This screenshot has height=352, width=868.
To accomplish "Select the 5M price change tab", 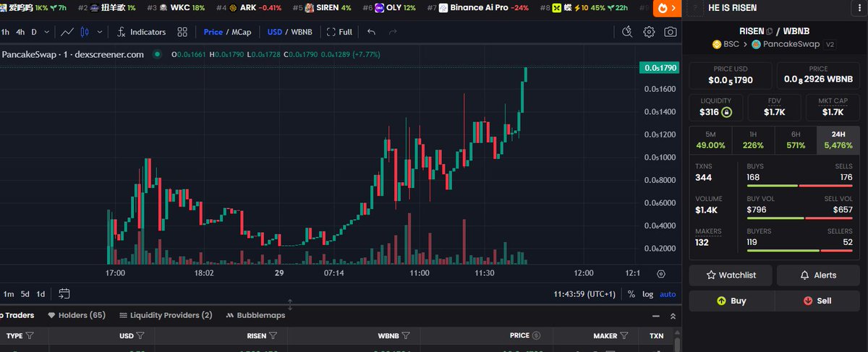I will (x=710, y=139).
